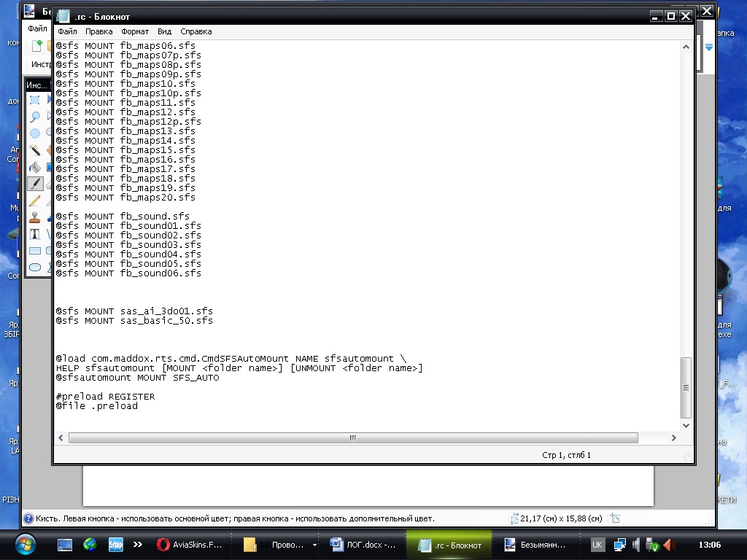Select the Paint Bucket tool in Paint.NET

pos(35,167)
